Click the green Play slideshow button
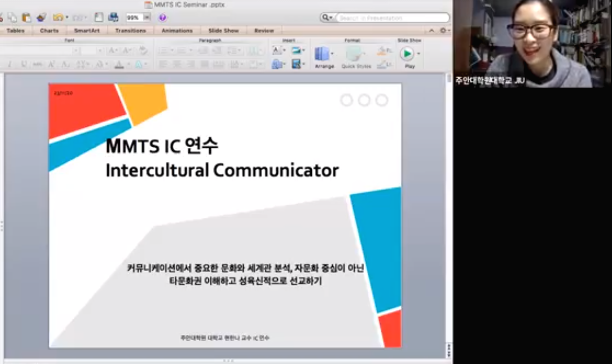 [x=407, y=53]
